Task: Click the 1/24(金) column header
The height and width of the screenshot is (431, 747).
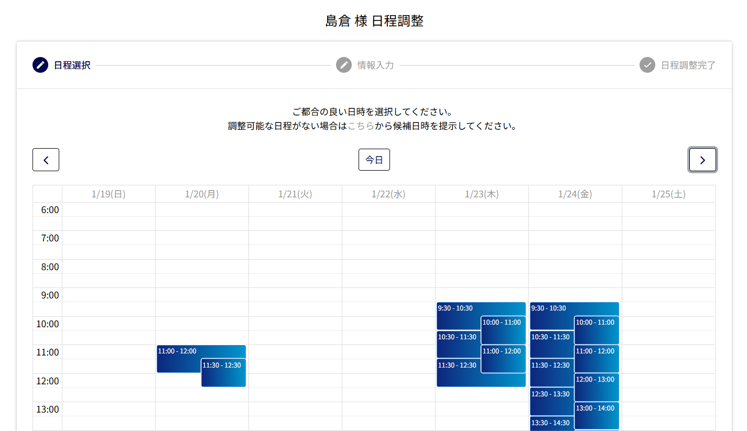Action: click(x=575, y=194)
